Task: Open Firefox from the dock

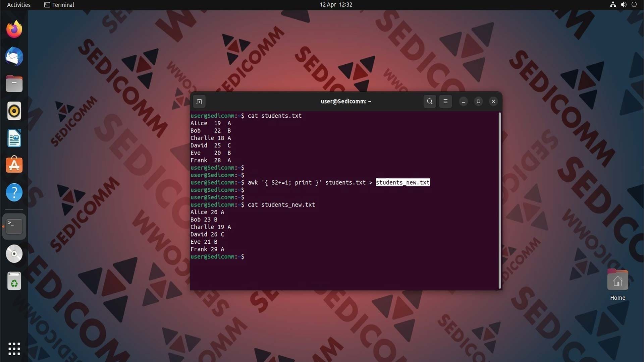Action: [x=14, y=29]
